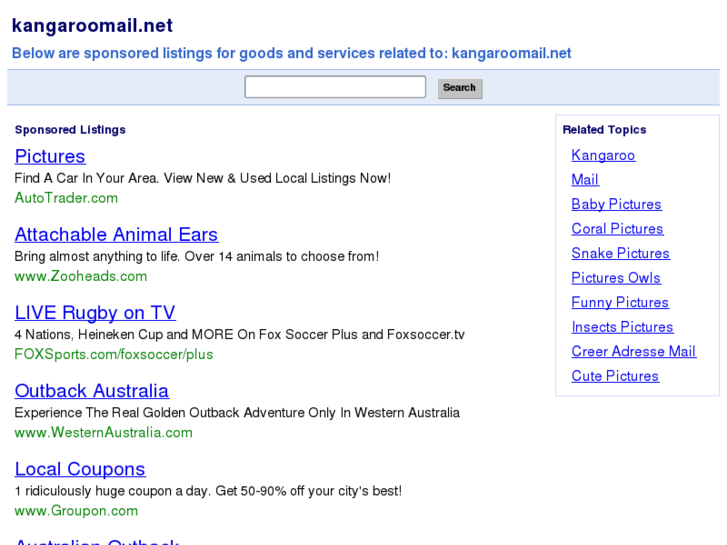Visit the www.WesternAustralia.com URL
Image resolution: width=727 pixels, height=545 pixels.
tap(103, 432)
